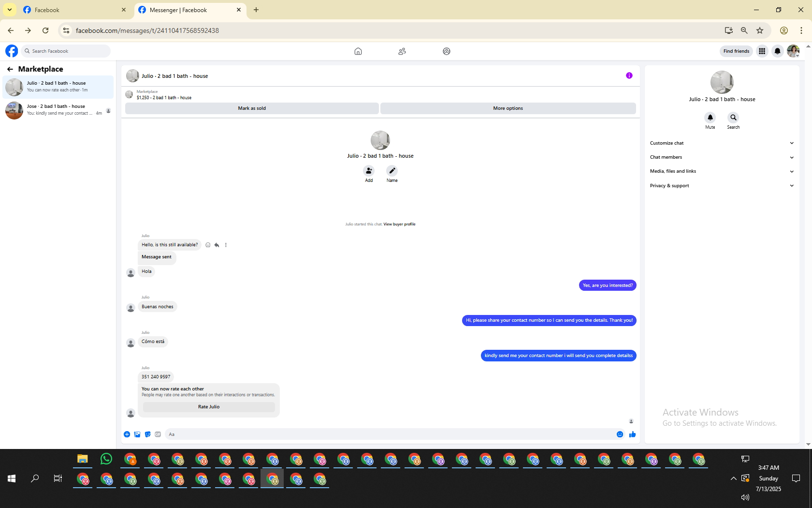The width and height of the screenshot is (812, 508).
Task: Open conversation information purple icon
Action: [x=629, y=75]
